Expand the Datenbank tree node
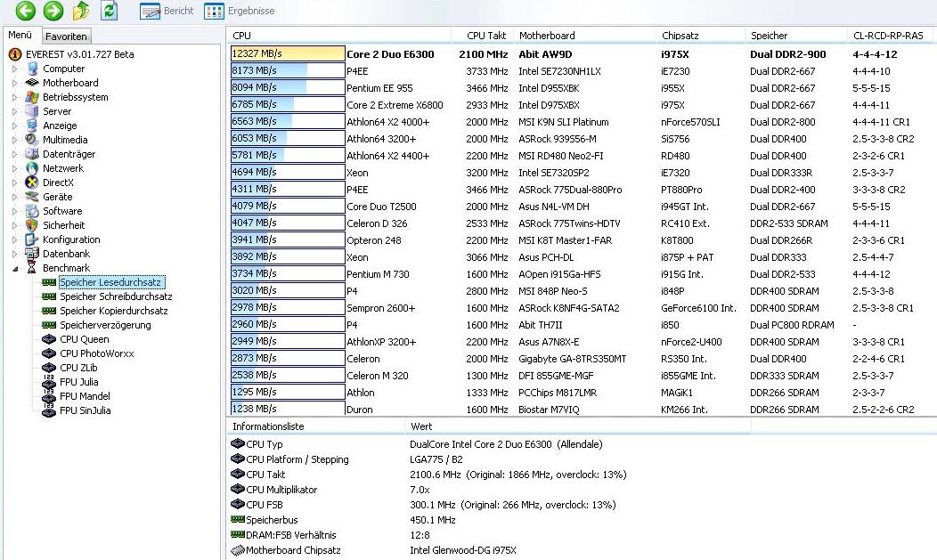Image resolution: width=937 pixels, height=560 pixels. 15,255
